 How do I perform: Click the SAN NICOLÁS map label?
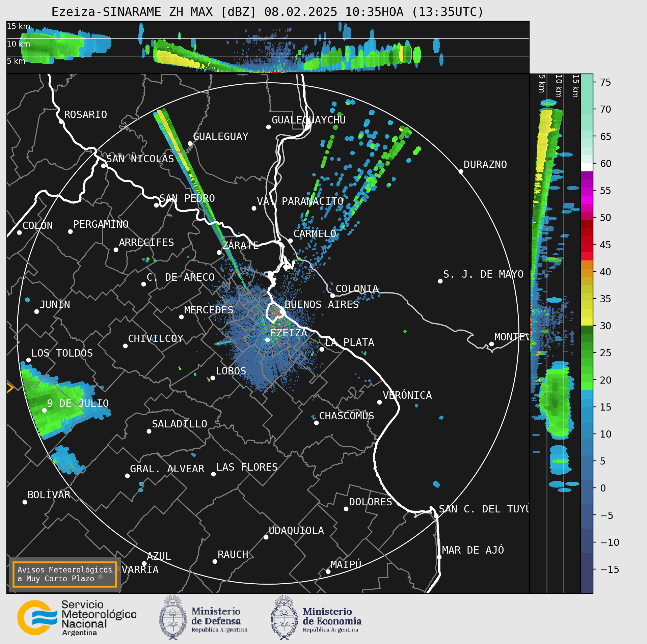[x=140, y=159]
